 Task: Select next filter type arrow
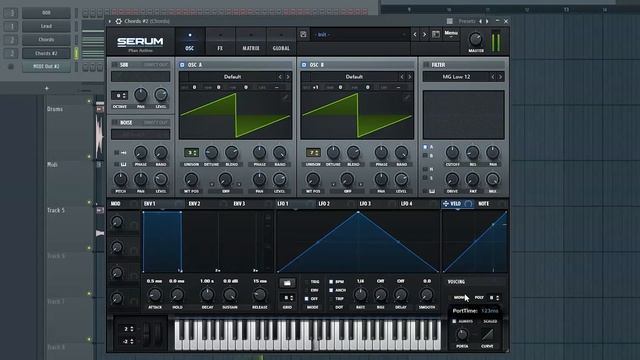point(500,77)
